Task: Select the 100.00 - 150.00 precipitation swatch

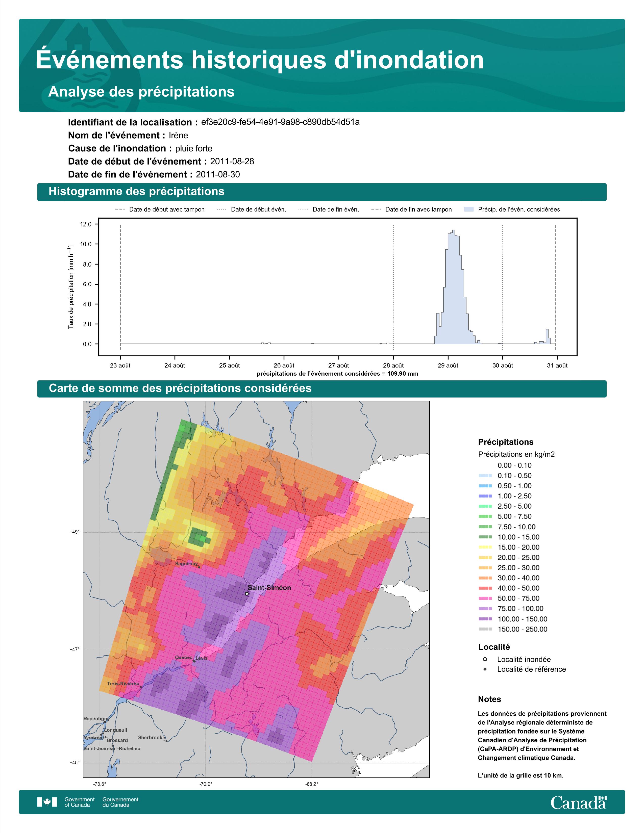Action: [x=485, y=619]
